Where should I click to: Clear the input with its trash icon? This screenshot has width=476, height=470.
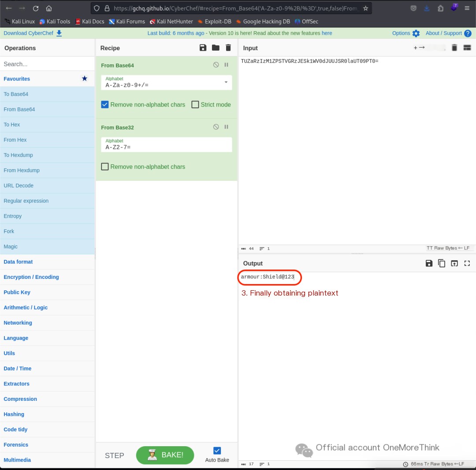click(454, 48)
